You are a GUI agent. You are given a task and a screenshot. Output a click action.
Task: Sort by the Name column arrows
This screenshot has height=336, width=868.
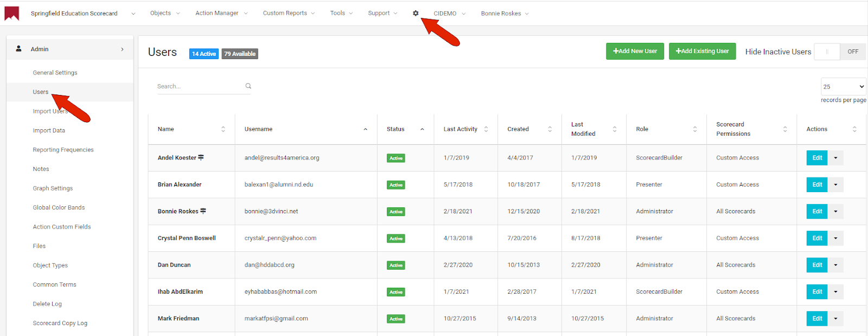click(x=223, y=129)
